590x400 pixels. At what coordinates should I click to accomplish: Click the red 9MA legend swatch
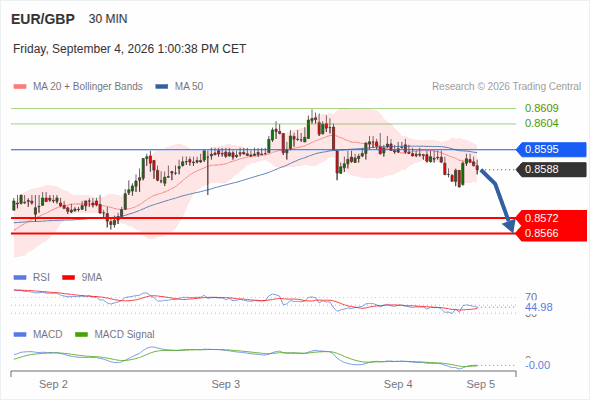(x=68, y=278)
